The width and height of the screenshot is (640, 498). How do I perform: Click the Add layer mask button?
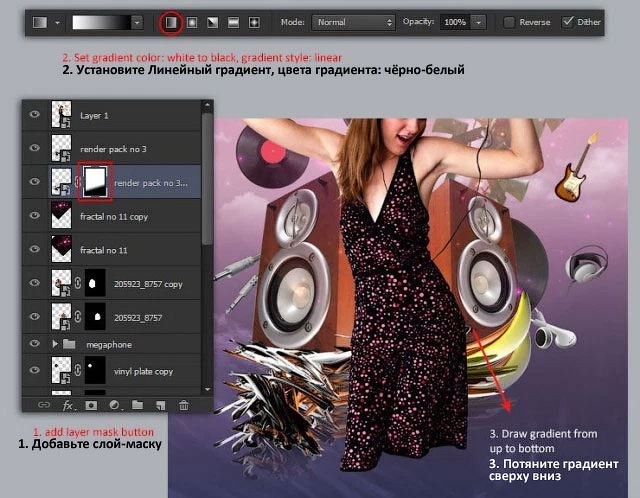pyautogui.click(x=91, y=405)
